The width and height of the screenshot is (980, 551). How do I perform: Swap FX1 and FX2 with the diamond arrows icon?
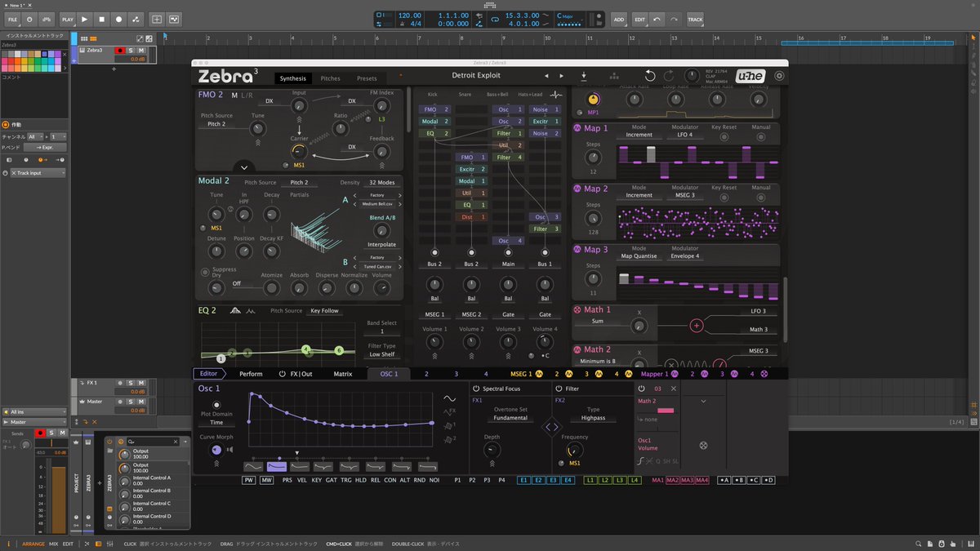click(552, 426)
